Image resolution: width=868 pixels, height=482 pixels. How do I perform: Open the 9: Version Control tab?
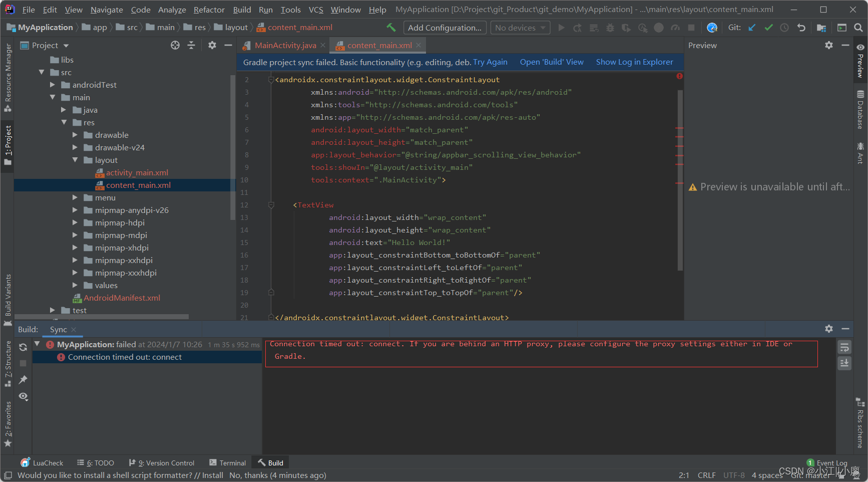coord(162,463)
